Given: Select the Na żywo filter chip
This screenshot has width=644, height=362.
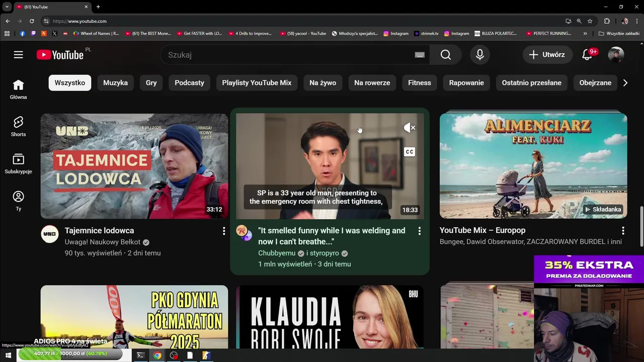Looking at the screenshot, I should 323,83.
